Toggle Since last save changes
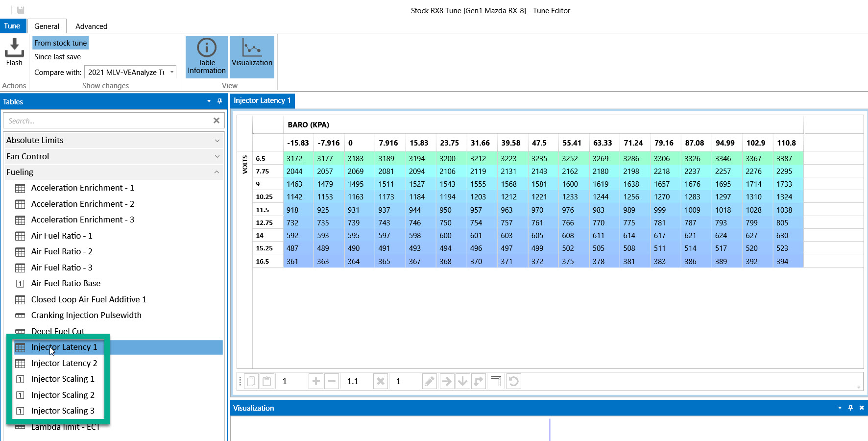Image resolution: width=868 pixels, height=441 pixels. point(57,57)
